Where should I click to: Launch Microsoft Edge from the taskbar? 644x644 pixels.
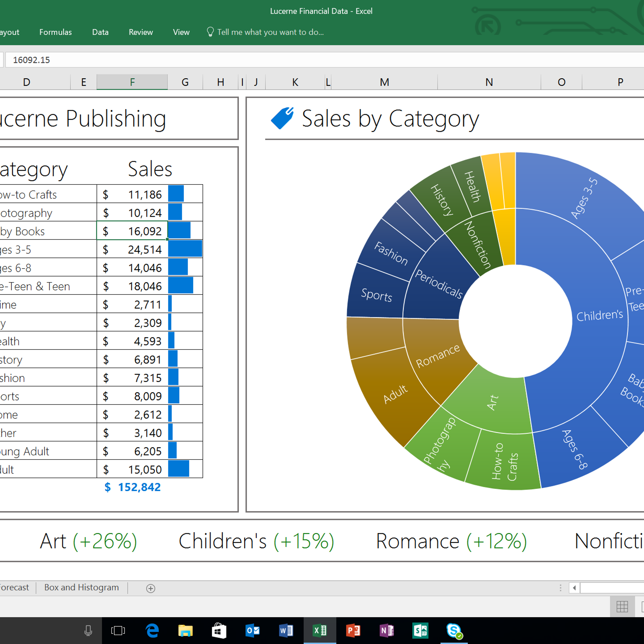pos(152,630)
